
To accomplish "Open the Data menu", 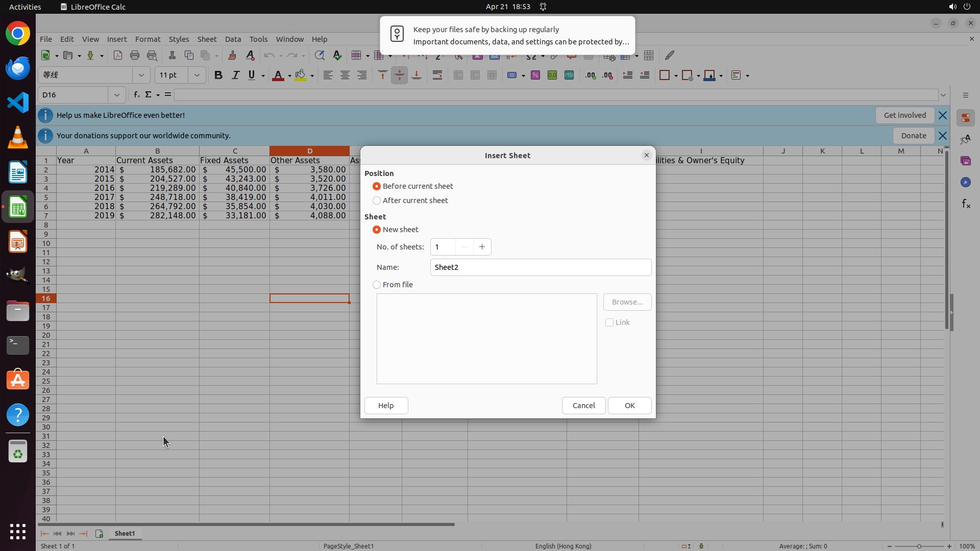I will click(233, 39).
